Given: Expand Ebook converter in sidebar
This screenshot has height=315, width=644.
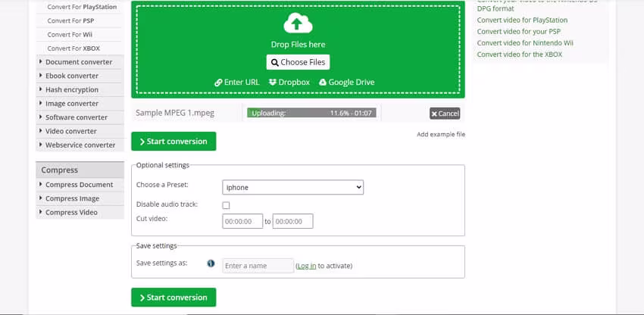Looking at the screenshot, I should [x=80, y=76].
